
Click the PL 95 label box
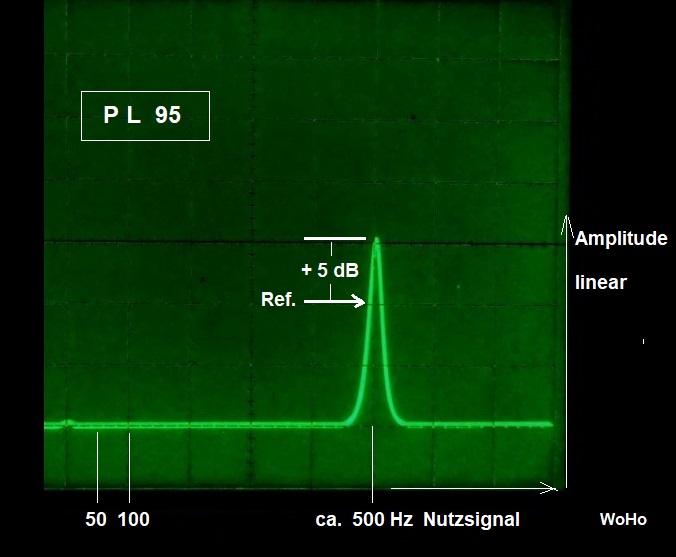point(145,116)
